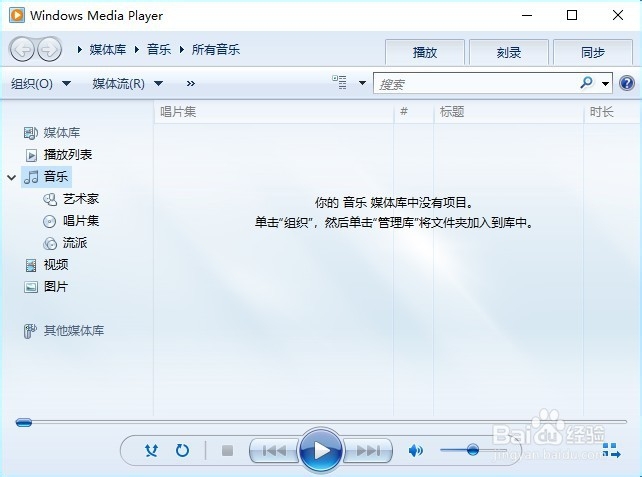Expand the arrow before 音乐 breadcrumb
Screen dimensions: 642x477
(137, 50)
